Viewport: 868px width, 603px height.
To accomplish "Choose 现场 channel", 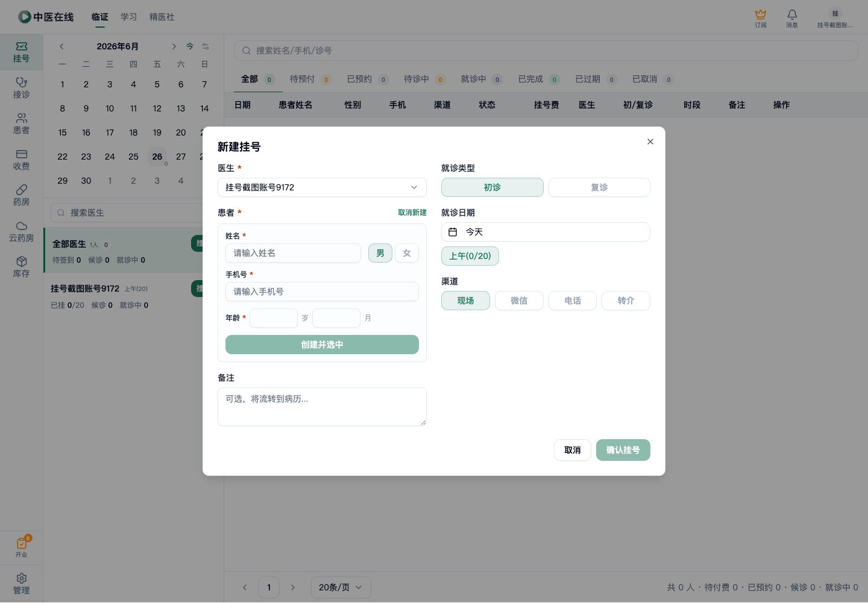I will pyautogui.click(x=465, y=301).
